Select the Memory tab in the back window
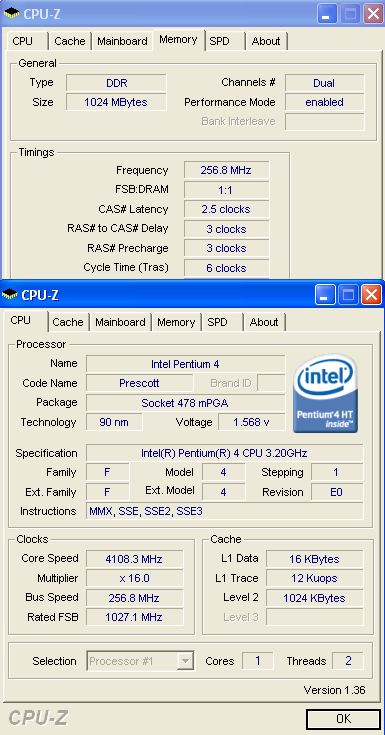The width and height of the screenshot is (385, 735). point(178,40)
